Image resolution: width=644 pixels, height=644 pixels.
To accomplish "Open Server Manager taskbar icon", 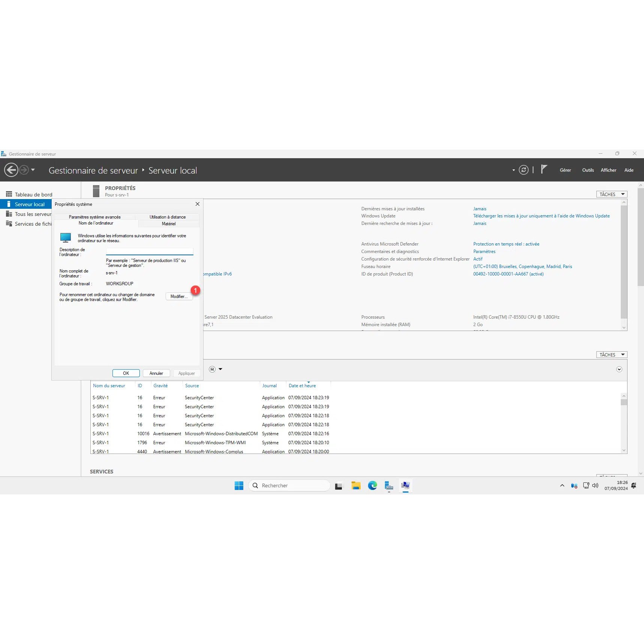I will point(389,485).
